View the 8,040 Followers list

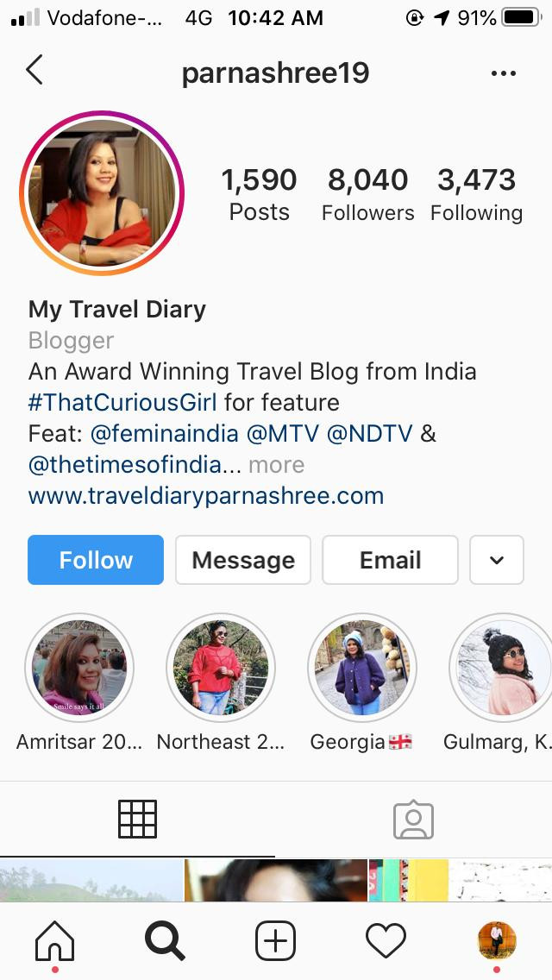coord(367,195)
